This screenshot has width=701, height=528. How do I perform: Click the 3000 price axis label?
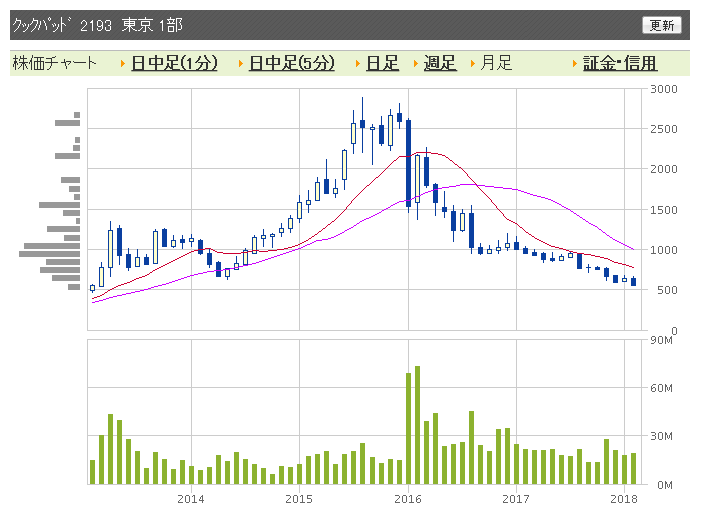pyautogui.click(x=664, y=89)
